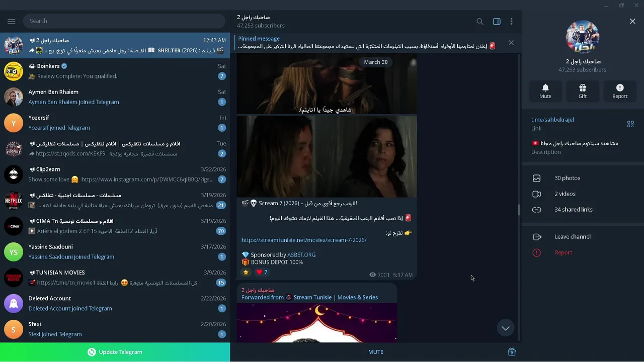Click the CIMA channel avatar
The image size is (644, 362).
pyautogui.click(x=14, y=226)
